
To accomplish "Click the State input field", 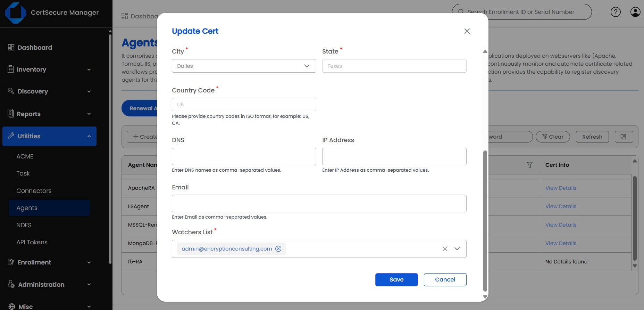I will [394, 66].
